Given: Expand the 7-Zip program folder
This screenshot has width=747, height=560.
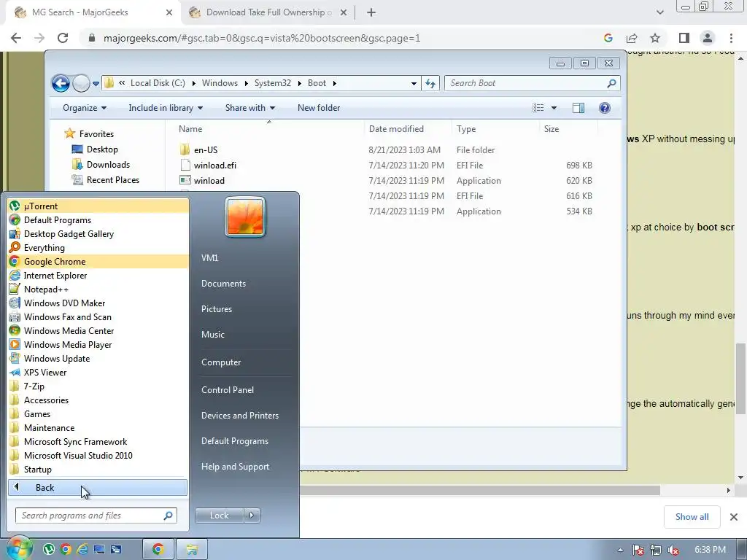Looking at the screenshot, I should point(98,386).
